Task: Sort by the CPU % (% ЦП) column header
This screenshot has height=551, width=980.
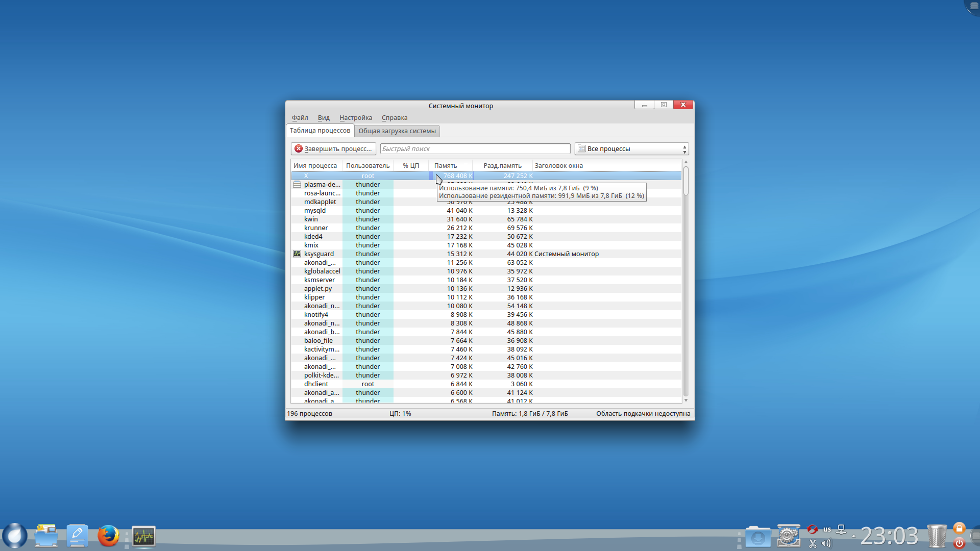Action: [410, 165]
